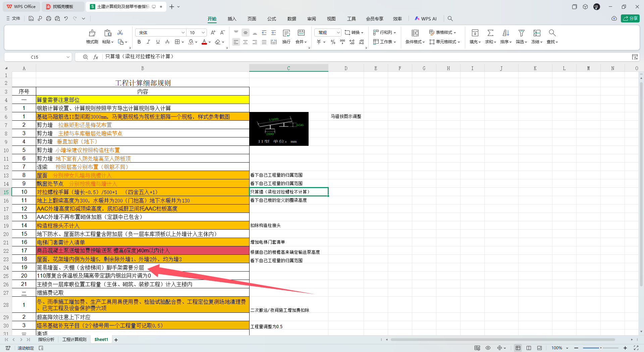Switch to the 指标分析 sheet tab
Image resolution: width=644 pixels, height=352 pixels.
coord(46,340)
